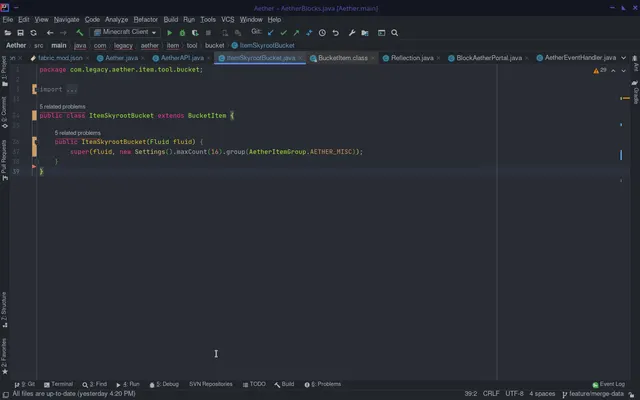Switch to BucketItem.class tab
The height and width of the screenshot is (400, 640).
342,58
